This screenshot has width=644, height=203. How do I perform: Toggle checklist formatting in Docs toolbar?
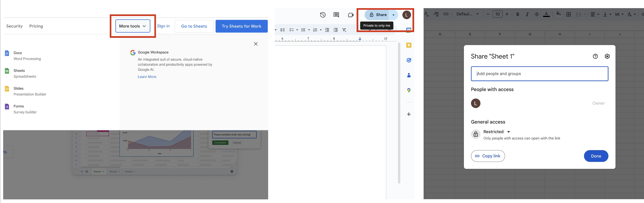click(x=291, y=30)
